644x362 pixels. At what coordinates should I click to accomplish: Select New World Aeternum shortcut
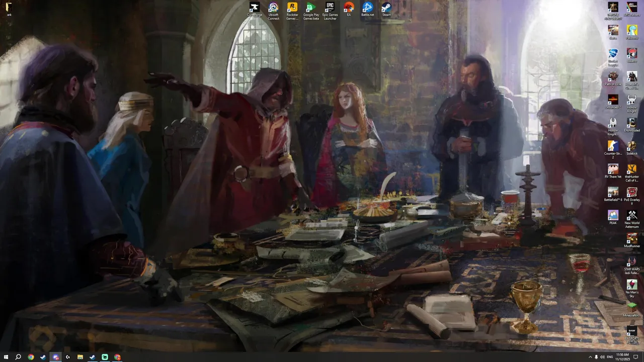coord(632,219)
